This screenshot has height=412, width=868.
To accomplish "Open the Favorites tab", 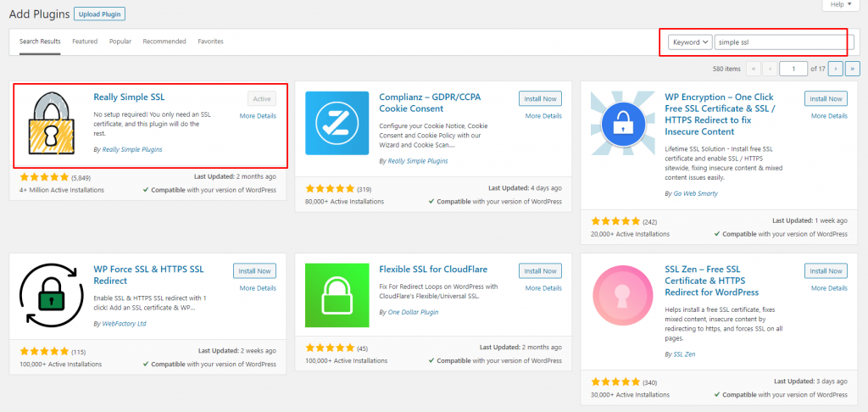I will (x=210, y=42).
